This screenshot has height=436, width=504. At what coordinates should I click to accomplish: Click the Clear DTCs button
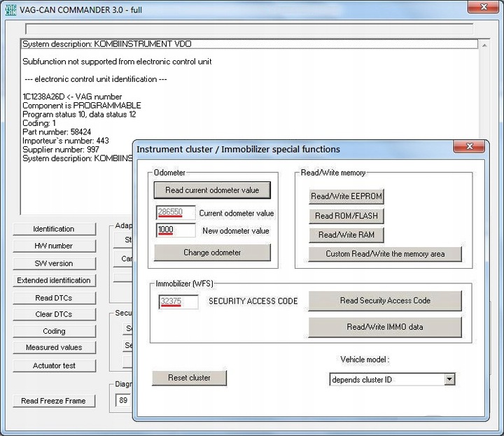tap(54, 314)
